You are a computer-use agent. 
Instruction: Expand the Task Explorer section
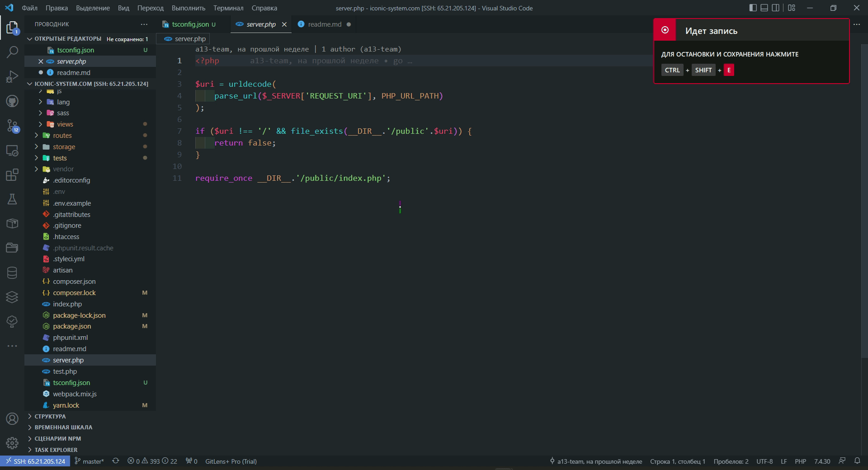pos(56,450)
